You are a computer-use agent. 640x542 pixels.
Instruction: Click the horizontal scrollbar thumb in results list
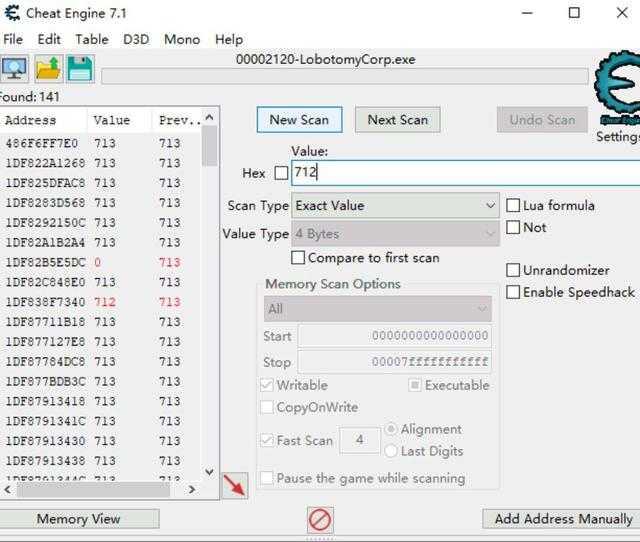(x=93, y=489)
